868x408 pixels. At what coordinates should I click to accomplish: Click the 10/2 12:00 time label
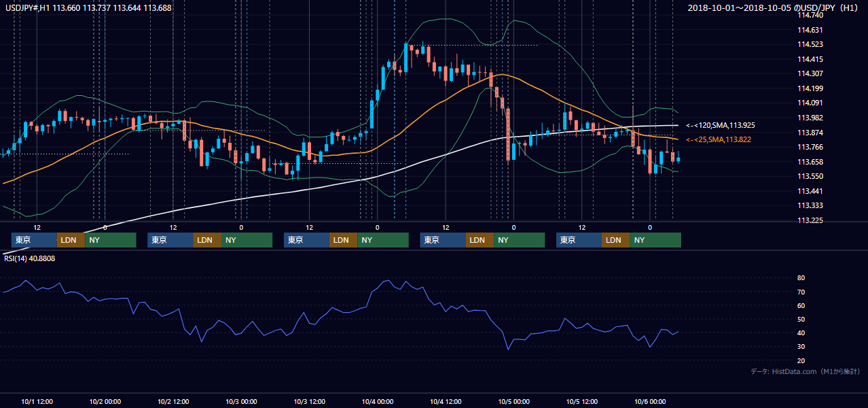tap(173, 401)
